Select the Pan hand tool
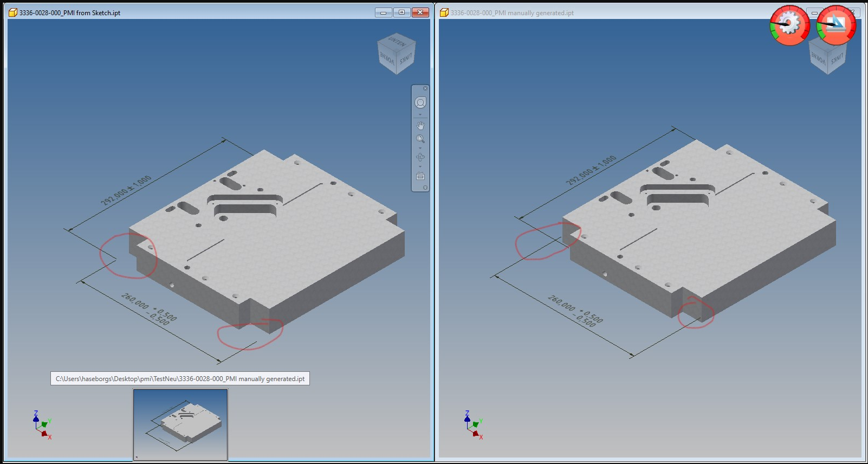This screenshot has width=868, height=464. [x=420, y=125]
